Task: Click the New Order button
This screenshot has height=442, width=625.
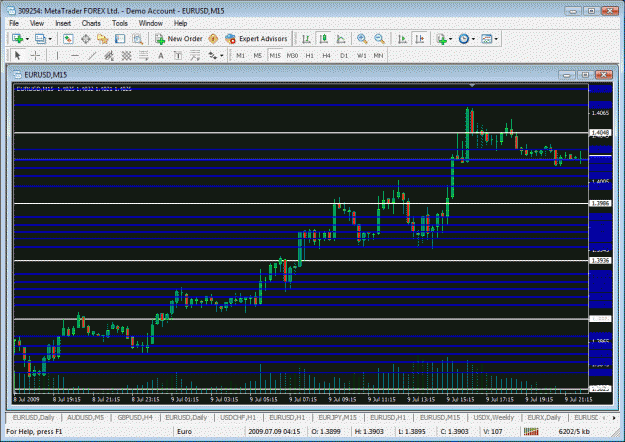Action: 179,39
